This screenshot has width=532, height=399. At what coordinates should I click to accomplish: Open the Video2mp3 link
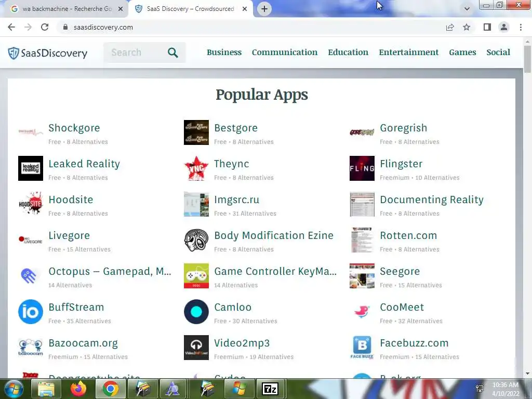point(242,343)
